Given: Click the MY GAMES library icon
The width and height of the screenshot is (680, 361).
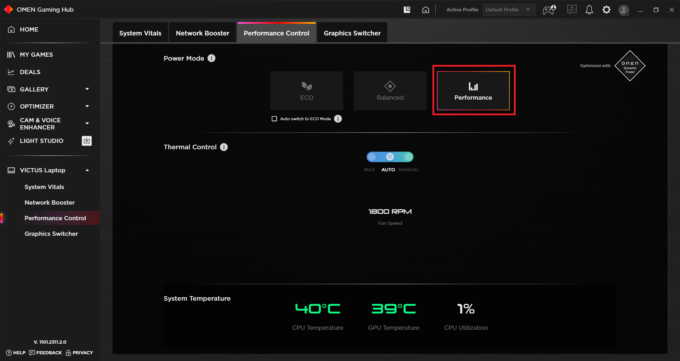Looking at the screenshot, I should [x=11, y=55].
